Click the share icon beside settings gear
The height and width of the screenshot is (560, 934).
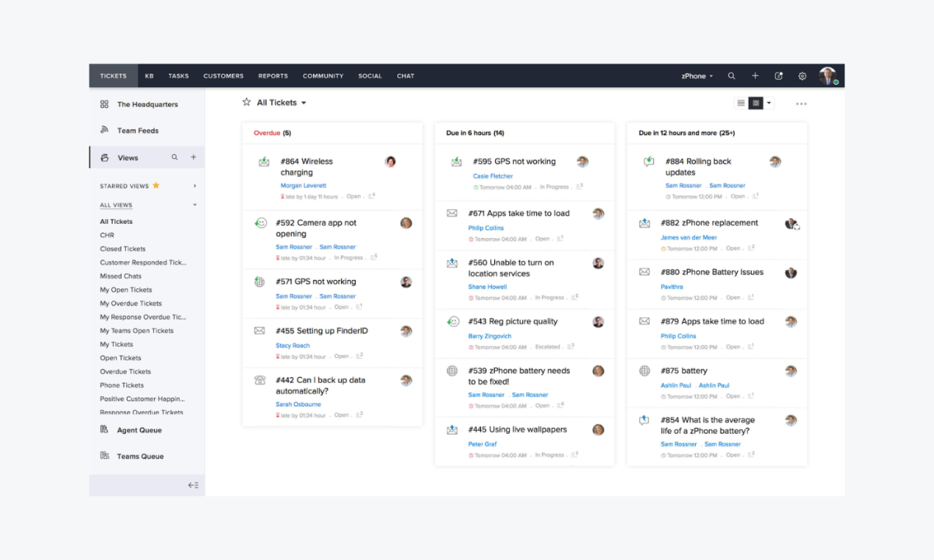coord(778,76)
